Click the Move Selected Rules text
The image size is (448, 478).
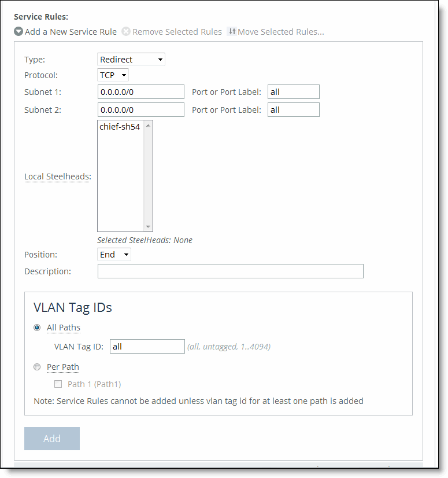(x=281, y=32)
